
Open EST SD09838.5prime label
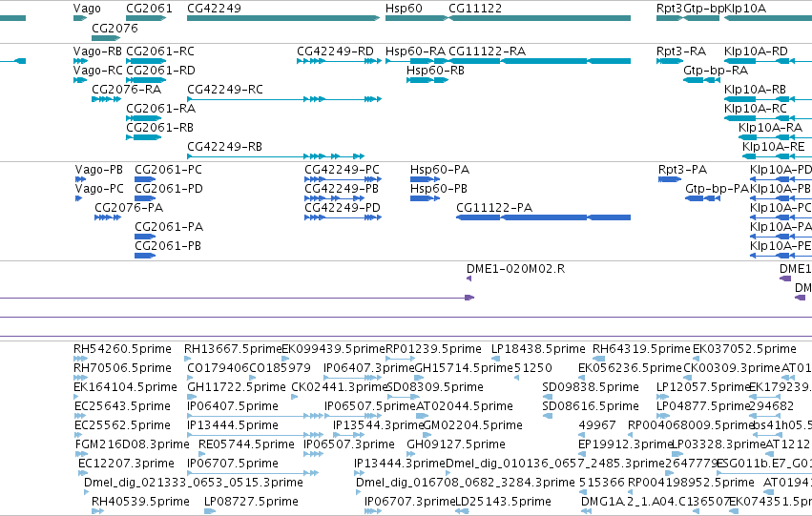pyautogui.click(x=591, y=387)
